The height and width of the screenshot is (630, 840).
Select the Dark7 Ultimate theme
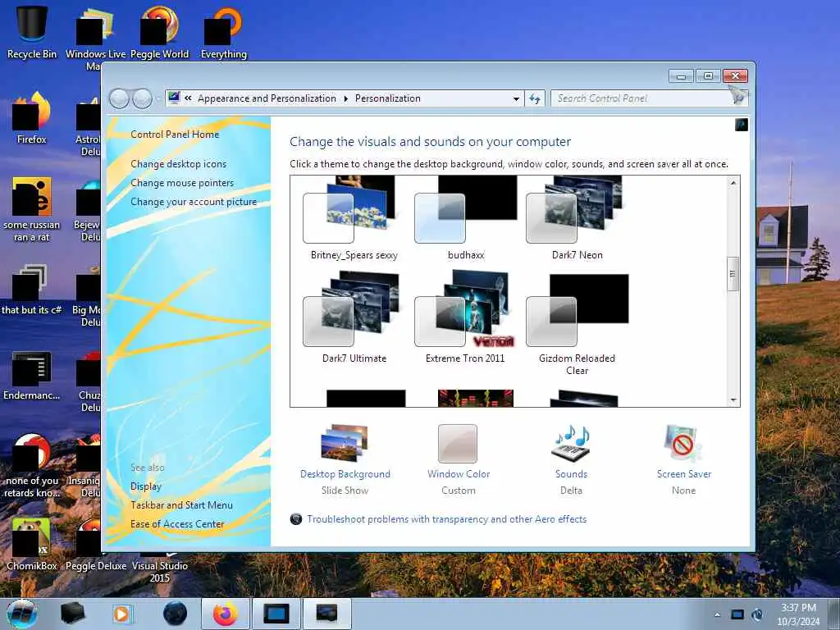354,317
